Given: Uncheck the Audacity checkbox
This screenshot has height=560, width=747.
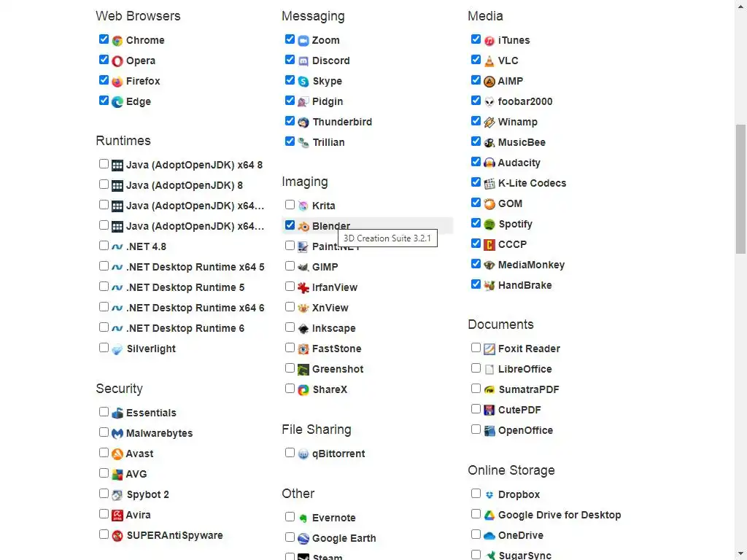Looking at the screenshot, I should click(476, 162).
